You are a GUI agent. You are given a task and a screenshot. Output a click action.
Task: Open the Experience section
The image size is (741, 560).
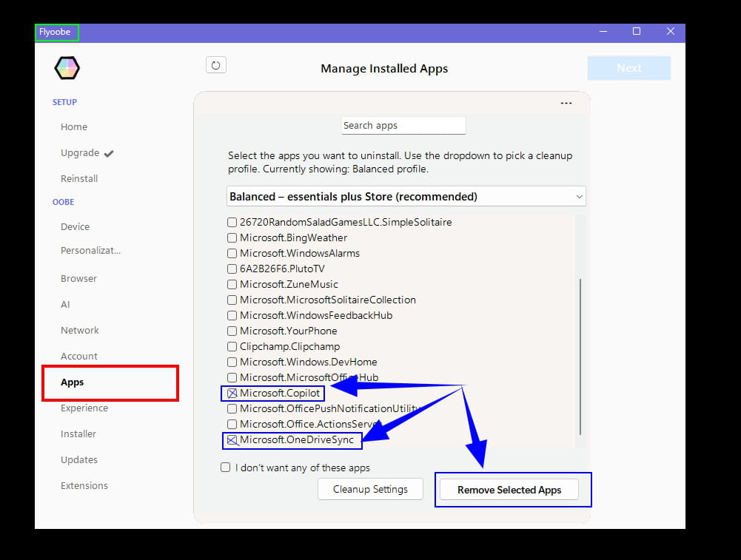tap(84, 408)
